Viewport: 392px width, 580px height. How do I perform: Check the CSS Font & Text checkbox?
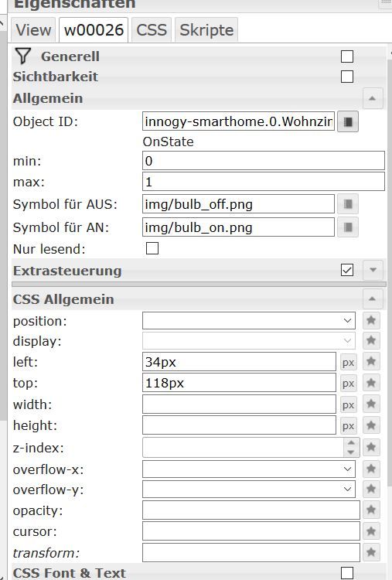coord(347,573)
